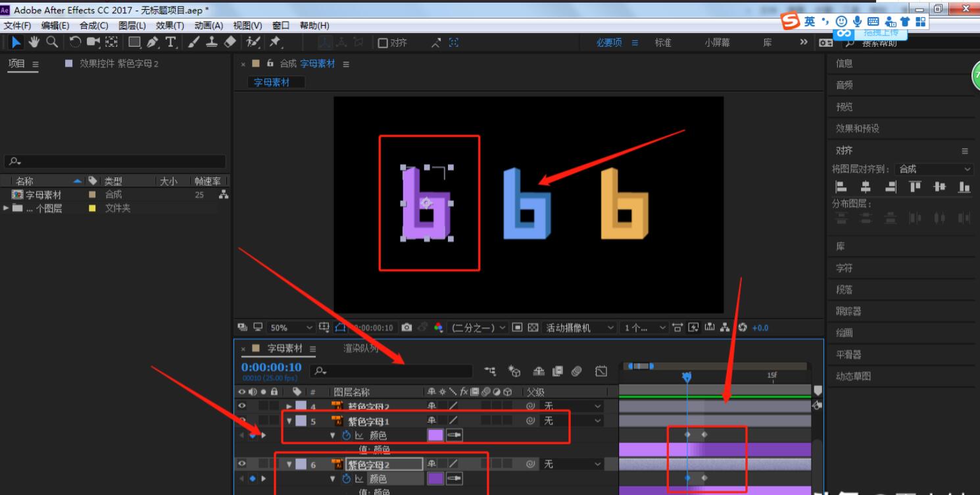Click align vertical centers icon
The image size is (980, 495).
[939, 187]
